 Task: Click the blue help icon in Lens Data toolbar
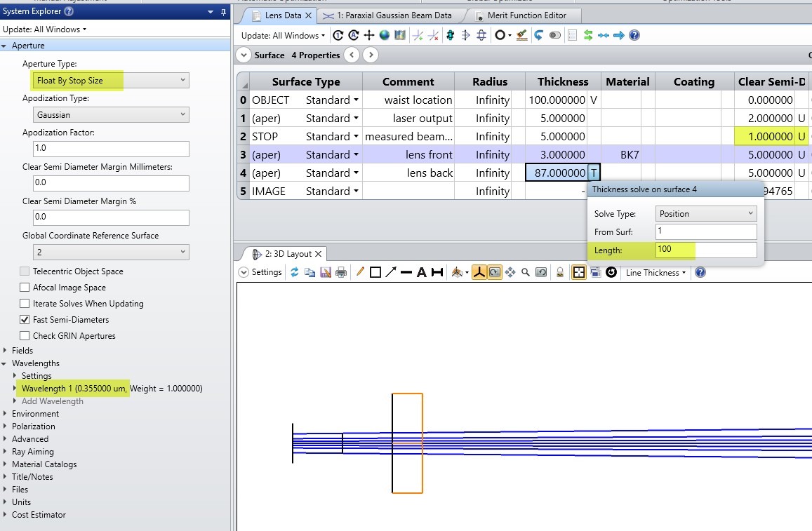point(634,35)
